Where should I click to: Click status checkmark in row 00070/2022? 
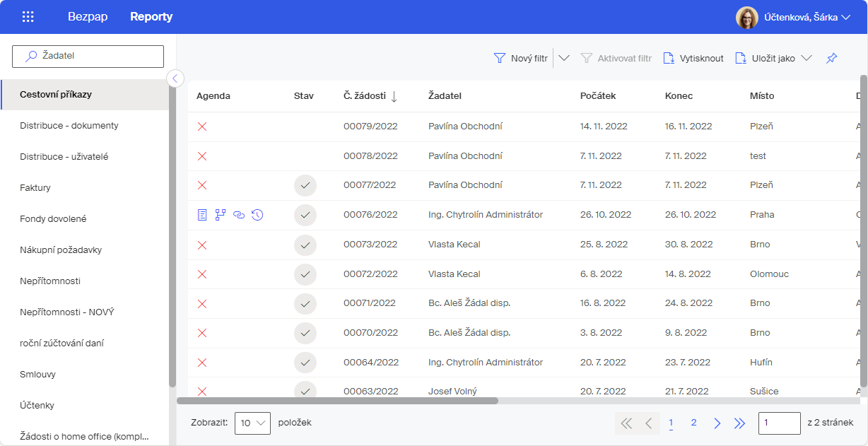pos(305,333)
